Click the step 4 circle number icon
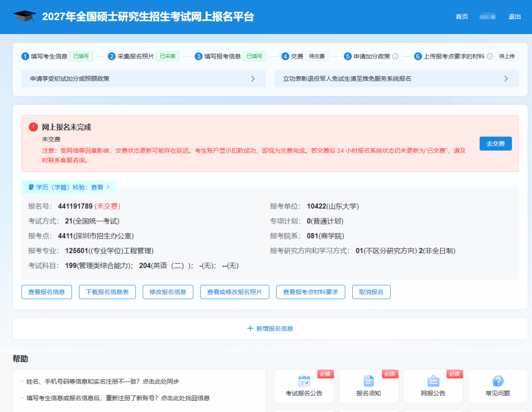532x412 pixels. pyautogui.click(x=285, y=56)
